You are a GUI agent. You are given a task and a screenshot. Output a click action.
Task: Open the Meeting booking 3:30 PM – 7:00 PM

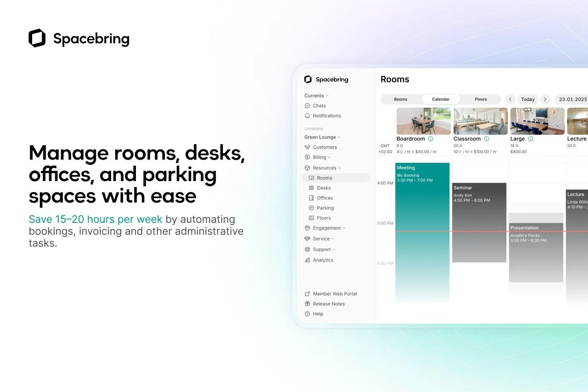pos(422,232)
